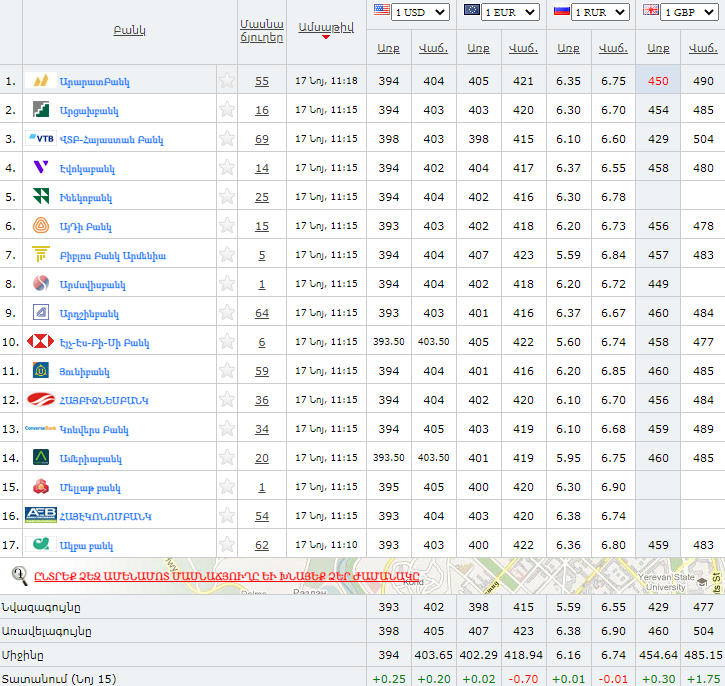This screenshot has width=725, height=686.
Task: Open the Կոնվերս Բանկ link
Action: (x=94, y=429)
